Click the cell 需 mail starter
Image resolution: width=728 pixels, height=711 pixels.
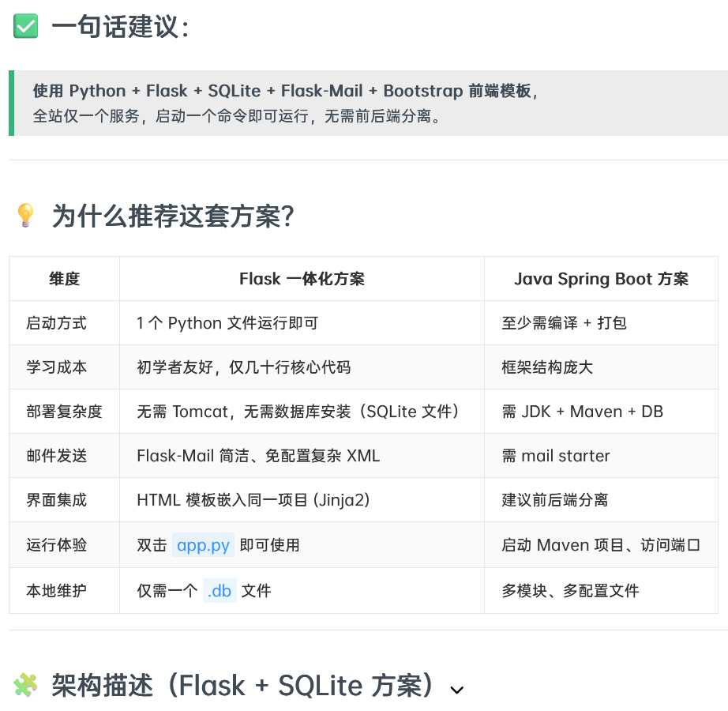click(556, 456)
